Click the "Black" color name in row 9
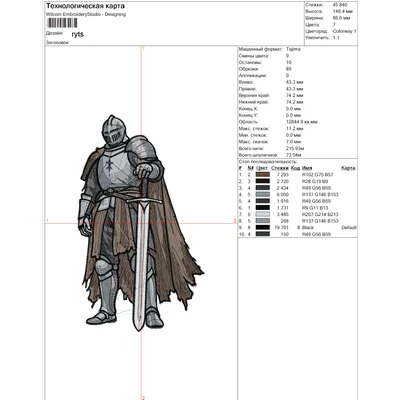The height and width of the screenshot is (400, 400). tap(308, 228)
